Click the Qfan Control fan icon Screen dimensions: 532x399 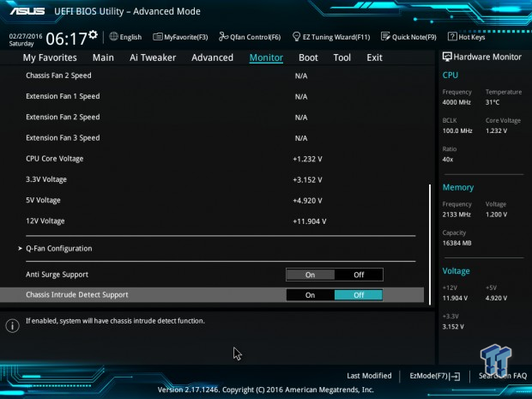[223, 37]
